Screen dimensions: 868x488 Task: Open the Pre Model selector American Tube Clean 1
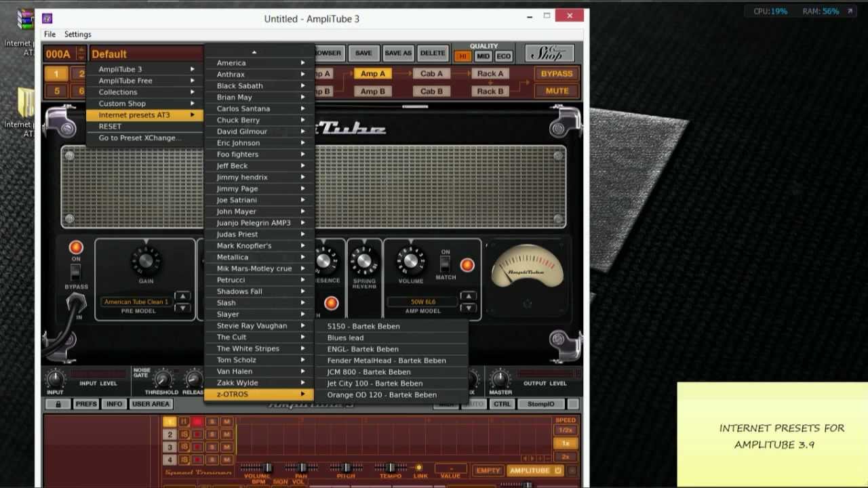tap(136, 302)
